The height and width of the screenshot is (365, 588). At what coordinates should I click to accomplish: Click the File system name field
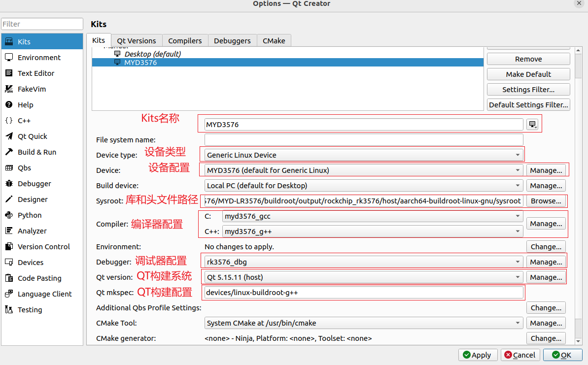coord(364,139)
